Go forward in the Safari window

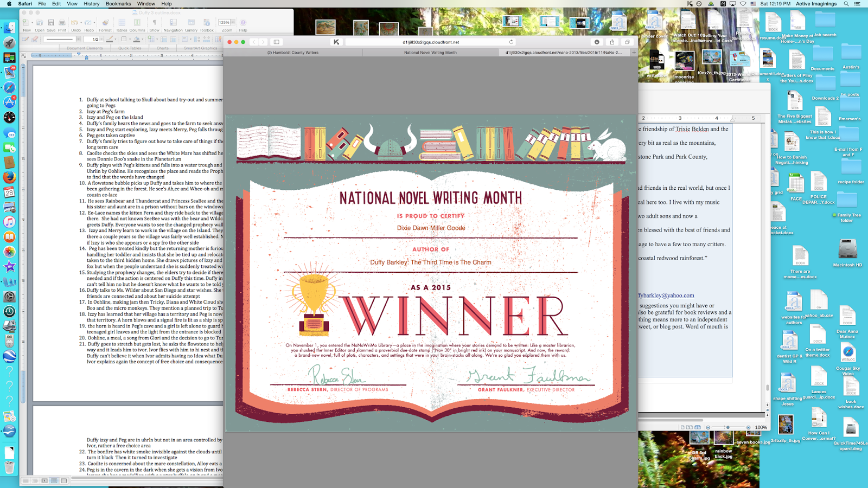[x=263, y=42]
